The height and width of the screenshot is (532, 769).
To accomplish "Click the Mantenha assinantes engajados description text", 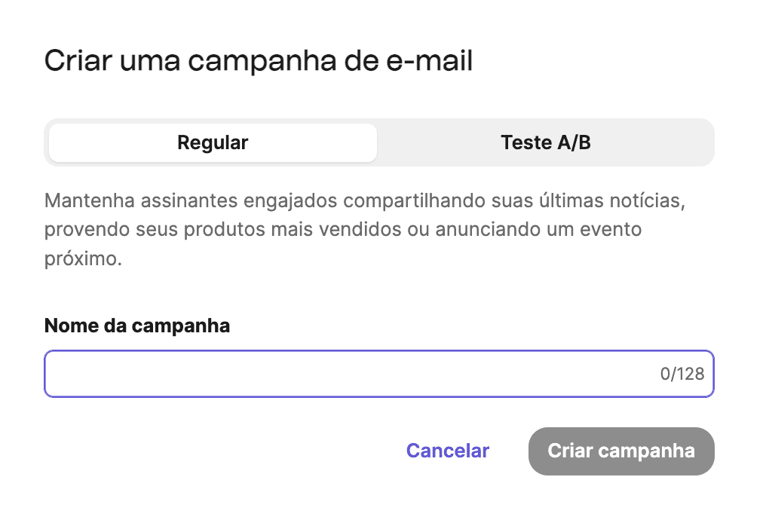I will (x=365, y=230).
